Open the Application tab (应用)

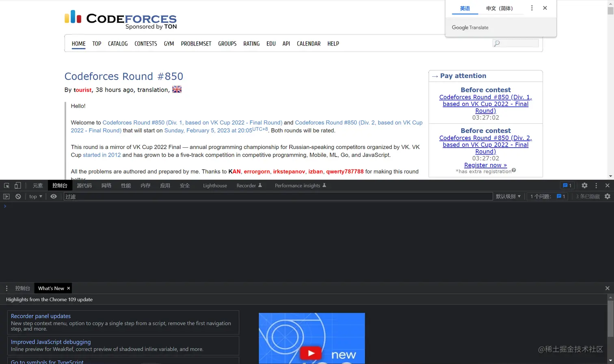165,185
